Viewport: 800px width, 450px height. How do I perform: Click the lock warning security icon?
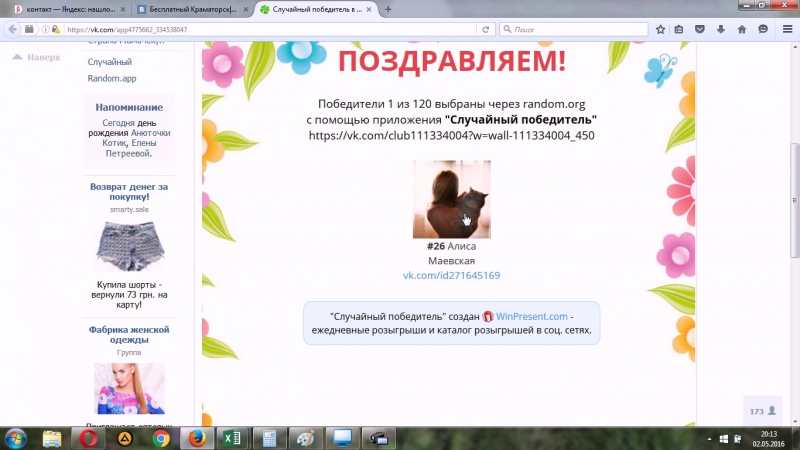point(56,30)
